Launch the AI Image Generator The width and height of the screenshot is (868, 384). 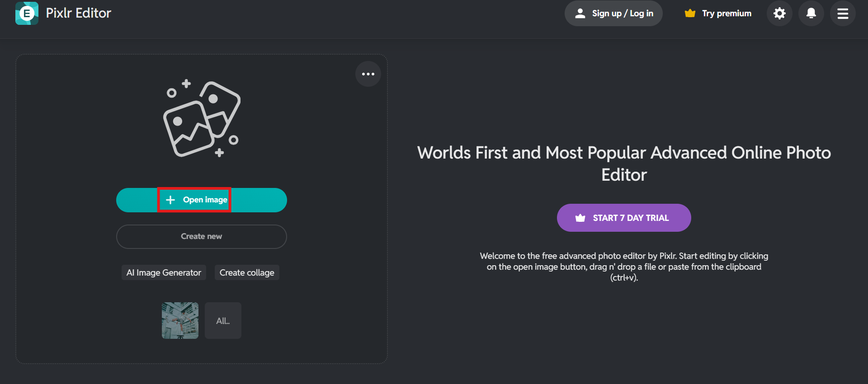(164, 273)
